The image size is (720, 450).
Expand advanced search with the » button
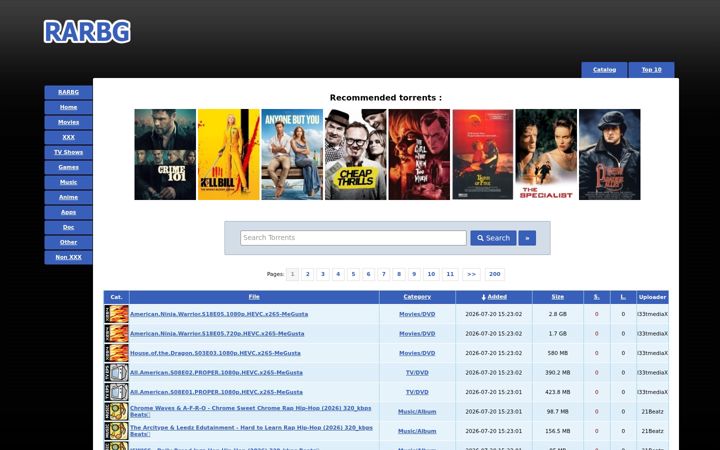click(x=527, y=238)
